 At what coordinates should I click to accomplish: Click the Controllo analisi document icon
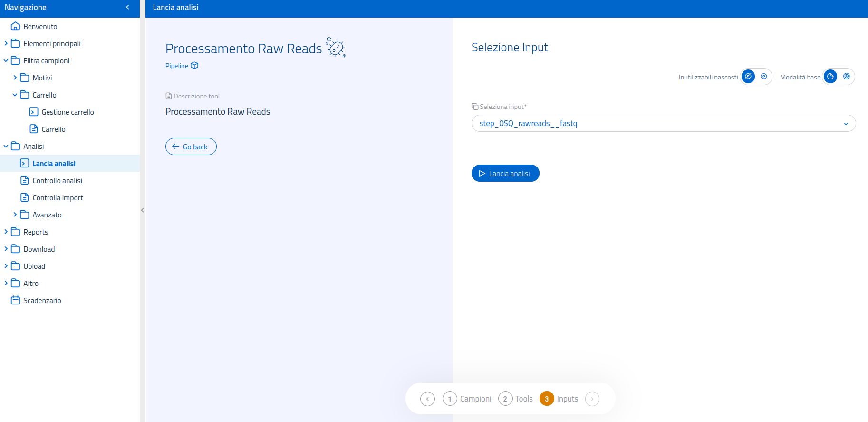[25, 180]
